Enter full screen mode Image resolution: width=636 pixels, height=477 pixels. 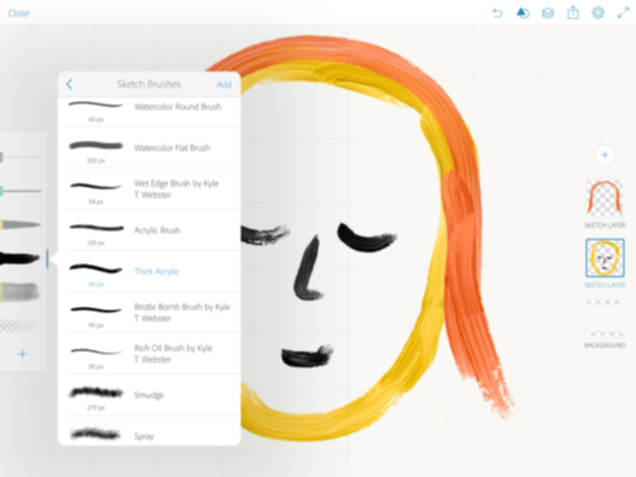click(623, 13)
